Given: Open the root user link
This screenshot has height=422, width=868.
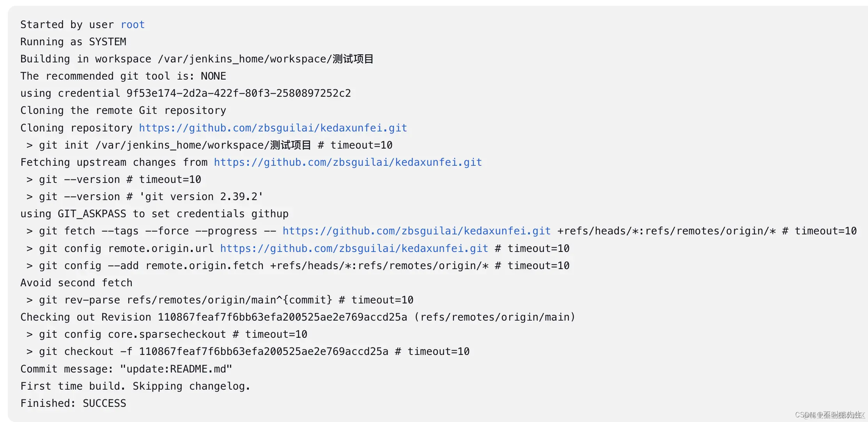Looking at the screenshot, I should coord(133,25).
